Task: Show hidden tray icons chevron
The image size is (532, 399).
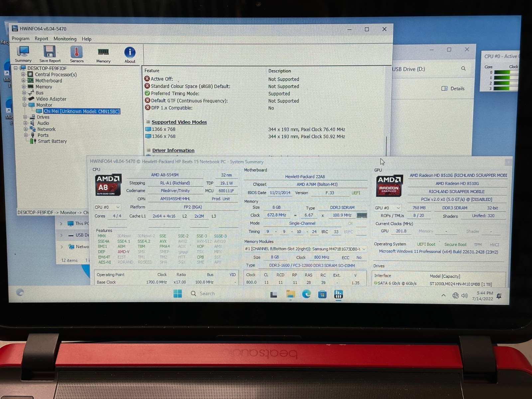Action: pyautogui.click(x=444, y=295)
